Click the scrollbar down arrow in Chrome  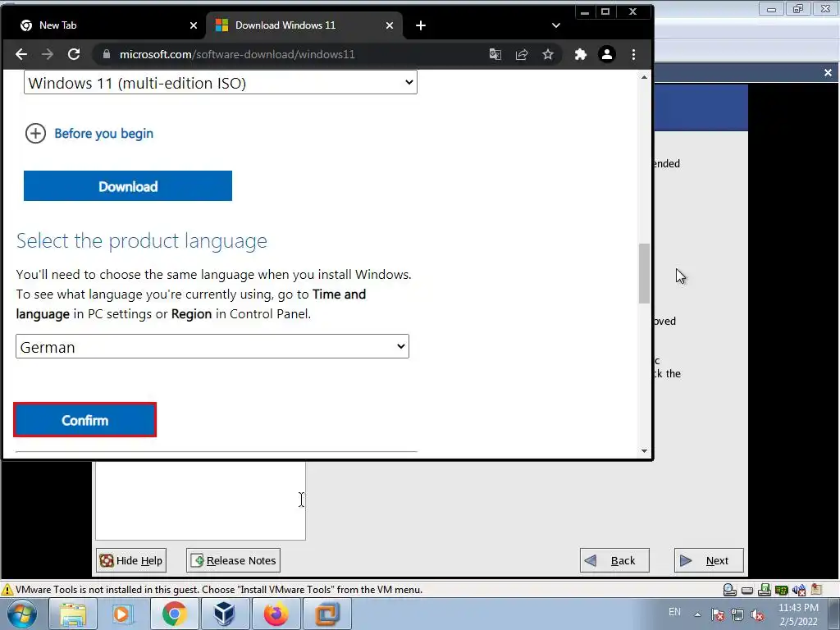(x=644, y=451)
